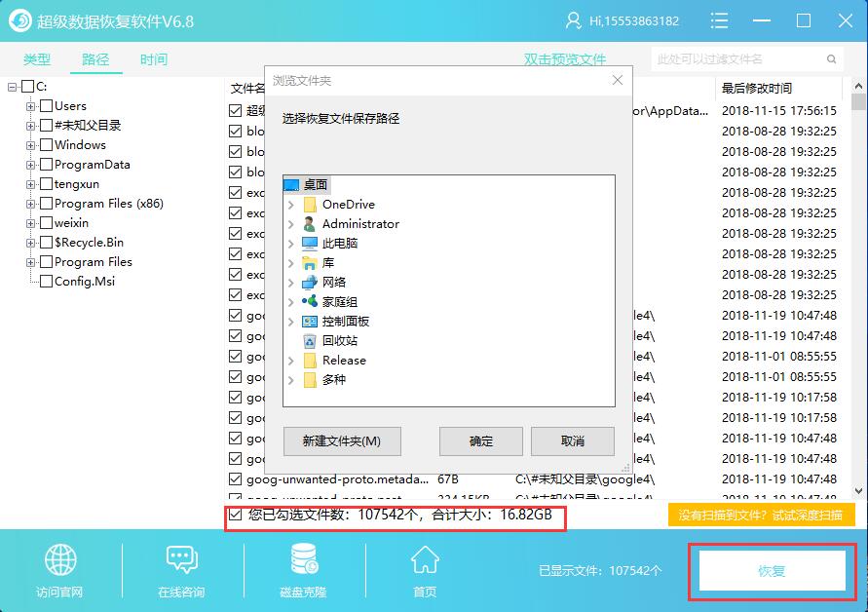The image size is (868, 612).
Task: Collapse the C: drive tree node
Action: (13, 87)
